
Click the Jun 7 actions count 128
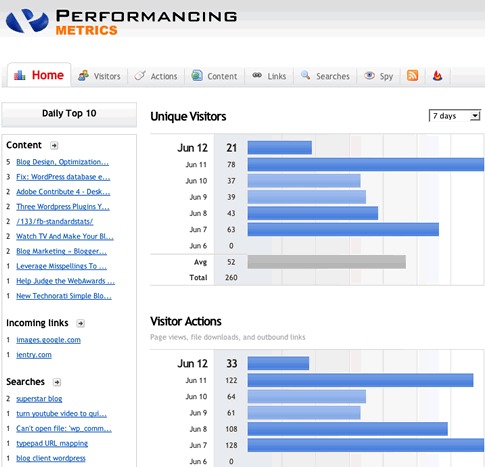(231, 445)
